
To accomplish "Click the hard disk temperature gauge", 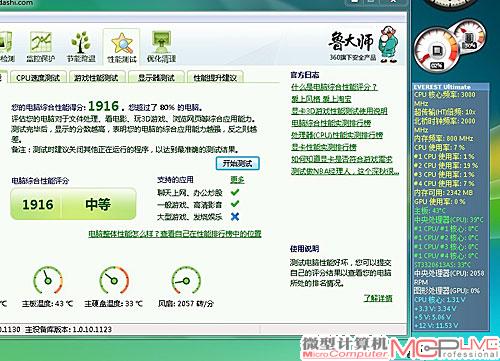I will [x=114, y=280].
